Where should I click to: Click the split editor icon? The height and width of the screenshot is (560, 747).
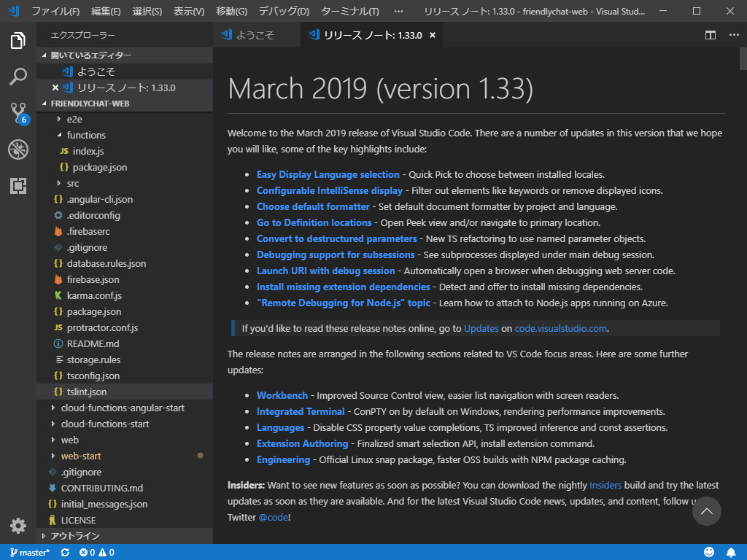pyautogui.click(x=711, y=35)
